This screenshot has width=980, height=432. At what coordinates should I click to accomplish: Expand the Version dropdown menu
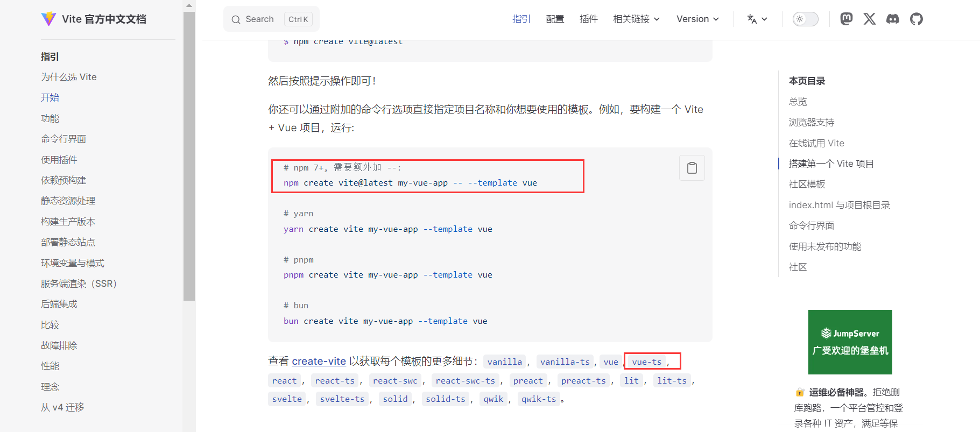[x=697, y=19]
